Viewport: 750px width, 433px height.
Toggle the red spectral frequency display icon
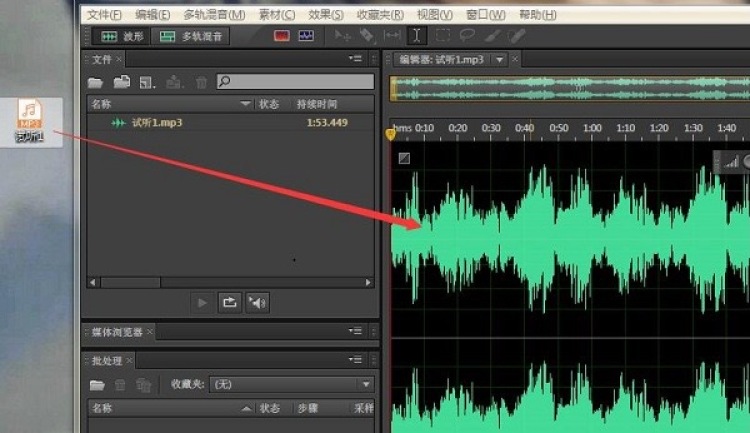pos(282,36)
